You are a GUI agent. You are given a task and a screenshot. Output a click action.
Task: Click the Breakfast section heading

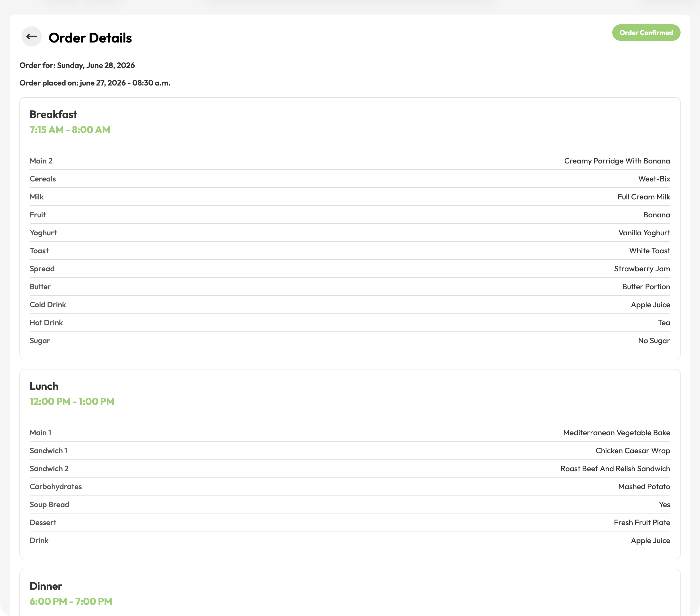click(x=53, y=114)
